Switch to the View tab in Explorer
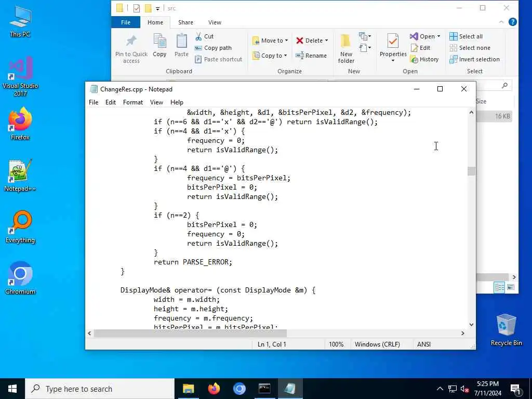 tap(215, 22)
